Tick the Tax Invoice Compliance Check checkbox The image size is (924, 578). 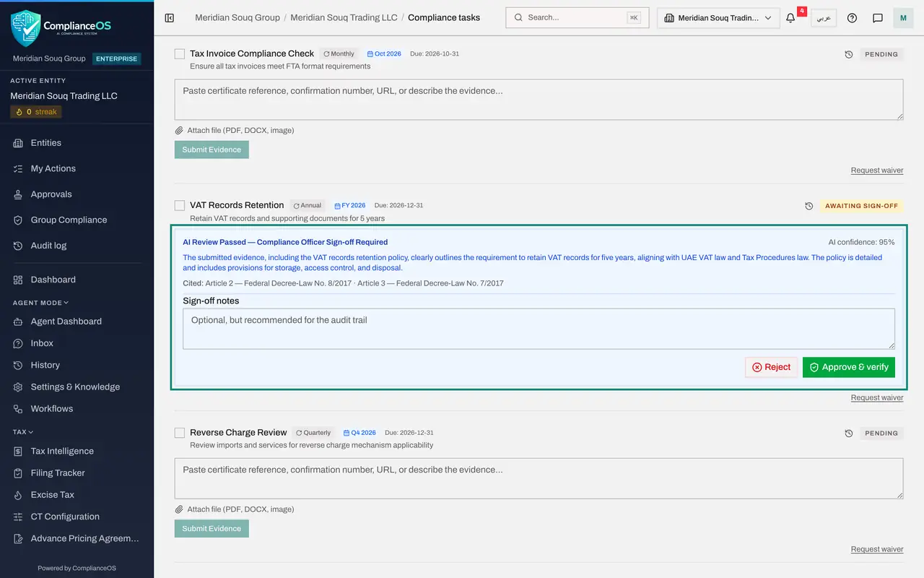pyautogui.click(x=180, y=53)
